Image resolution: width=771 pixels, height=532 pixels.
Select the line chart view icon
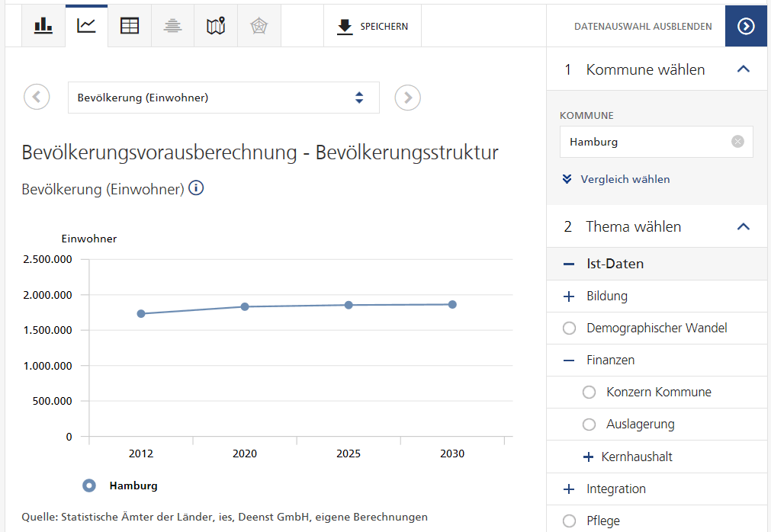(x=87, y=26)
